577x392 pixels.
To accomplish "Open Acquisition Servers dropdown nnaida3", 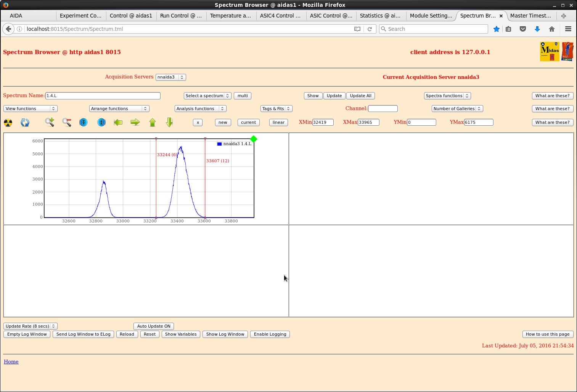I will tap(171, 77).
